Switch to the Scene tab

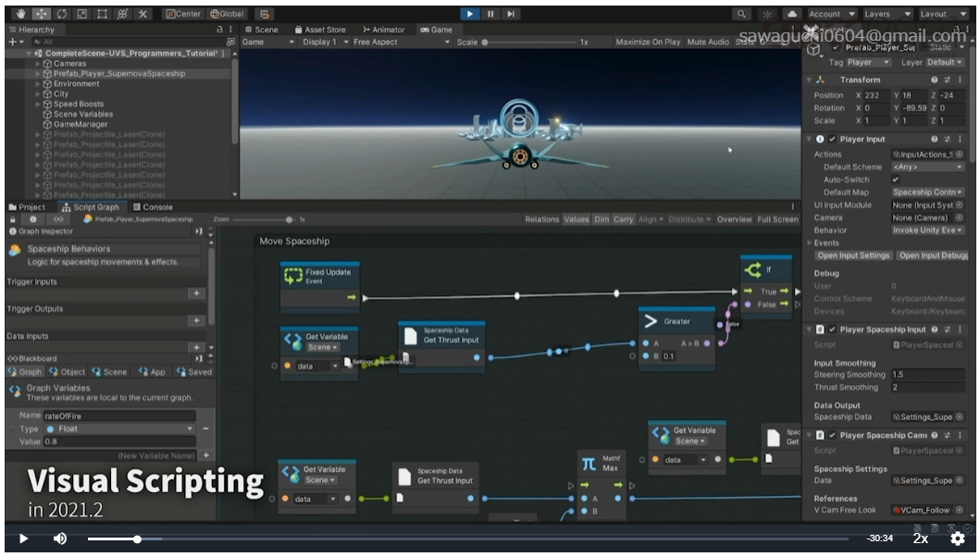(261, 30)
